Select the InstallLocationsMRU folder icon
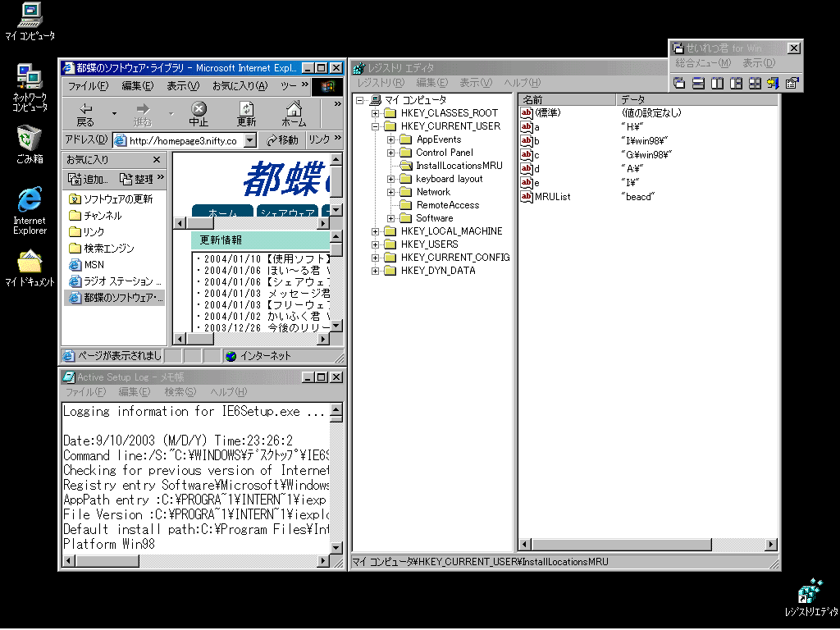 click(x=406, y=166)
